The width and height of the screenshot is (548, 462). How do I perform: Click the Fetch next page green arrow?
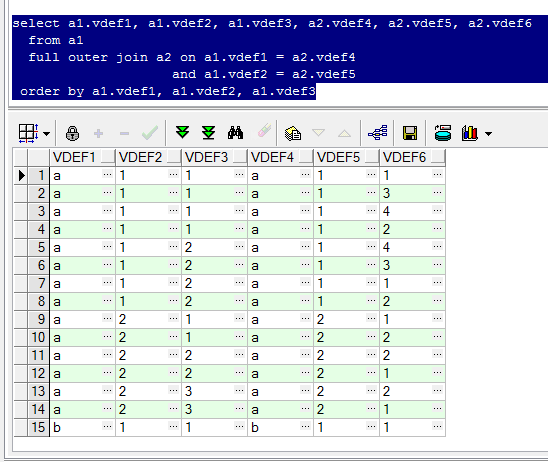tap(182, 133)
